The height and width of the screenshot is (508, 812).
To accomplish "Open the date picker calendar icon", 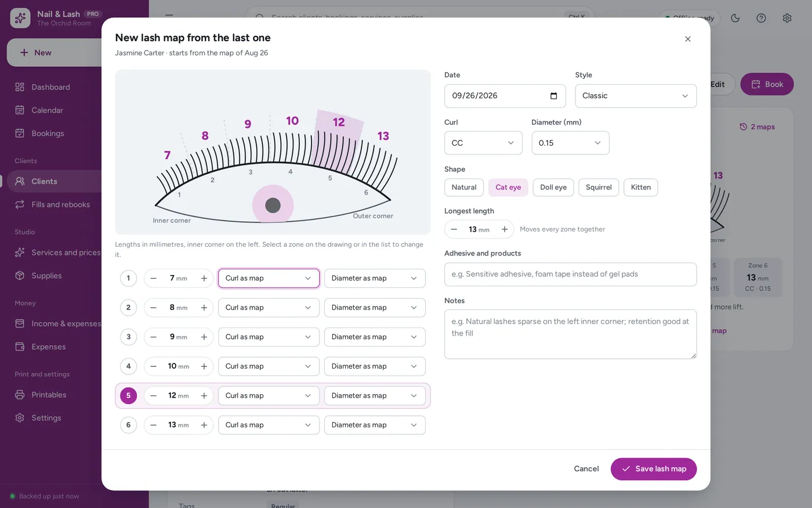I will [554, 96].
